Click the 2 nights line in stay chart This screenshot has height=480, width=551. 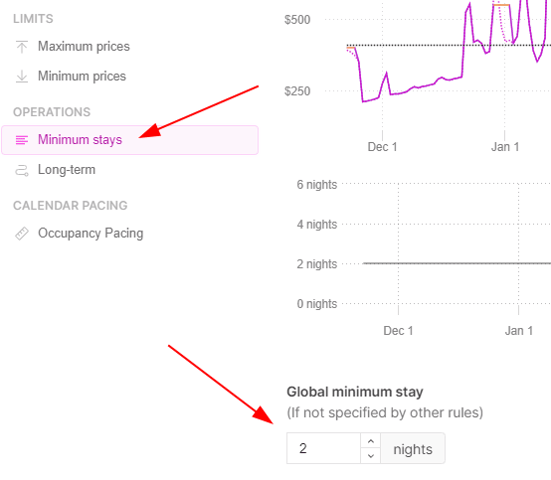click(x=457, y=263)
